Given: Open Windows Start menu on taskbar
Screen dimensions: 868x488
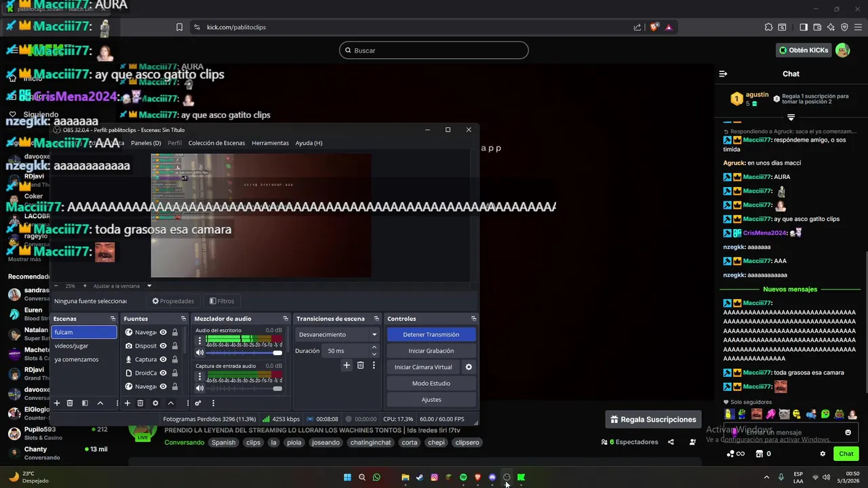Looking at the screenshot, I should click(x=347, y=477).
